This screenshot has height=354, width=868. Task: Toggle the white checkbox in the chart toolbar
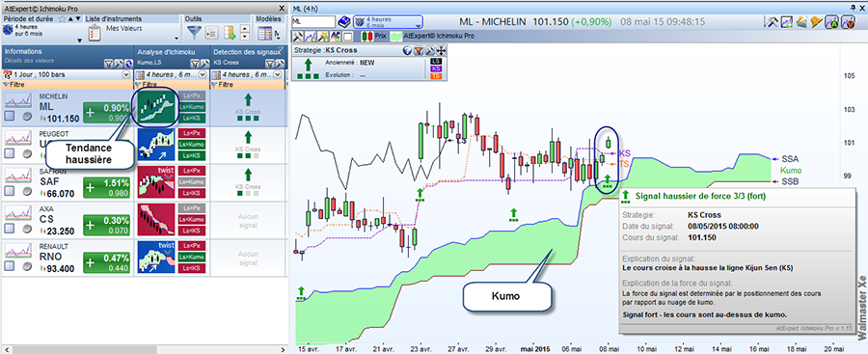tap(347, 37)
